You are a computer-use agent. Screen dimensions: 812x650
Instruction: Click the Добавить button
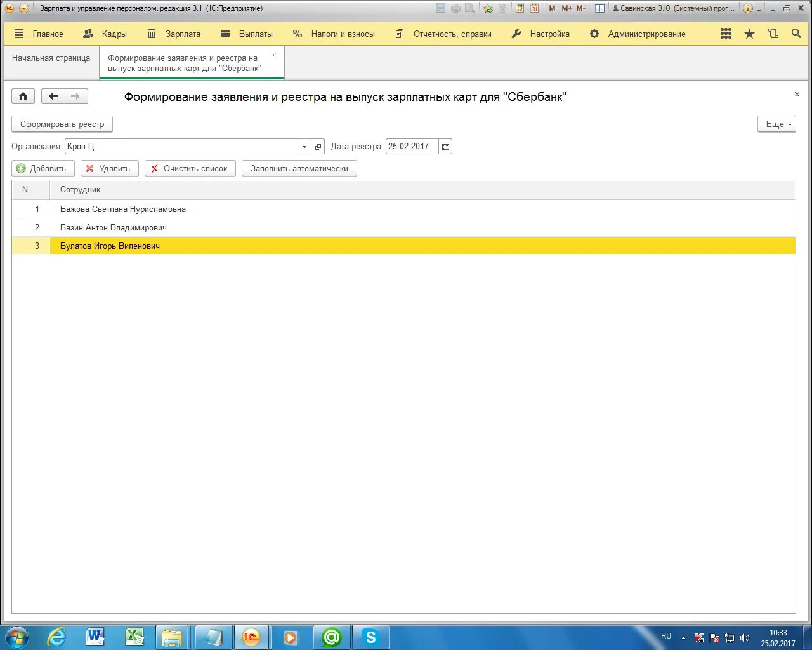(43, 168)
